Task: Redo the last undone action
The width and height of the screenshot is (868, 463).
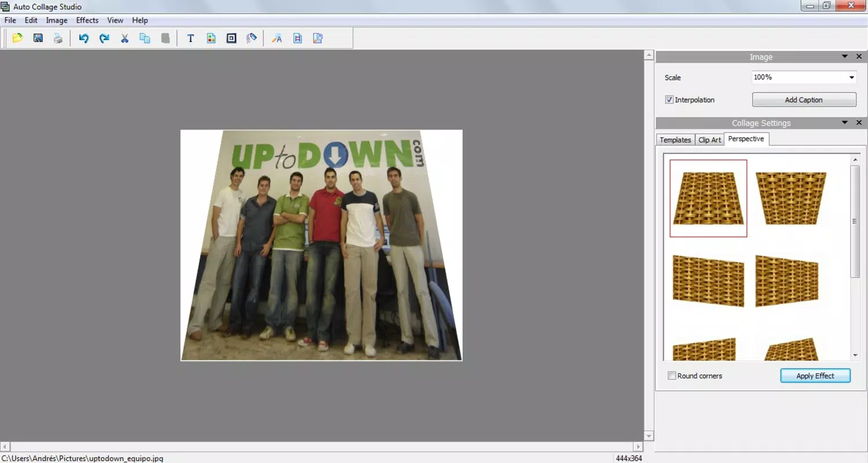Action: pyautogui.click(x=104, y=38)
